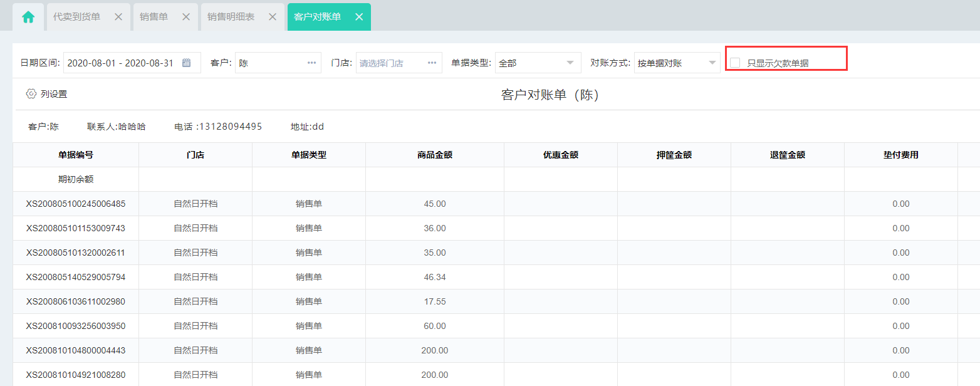980x386 pixels.
Task: Select document number XS200805101320002611
Action: pos(76,253)
